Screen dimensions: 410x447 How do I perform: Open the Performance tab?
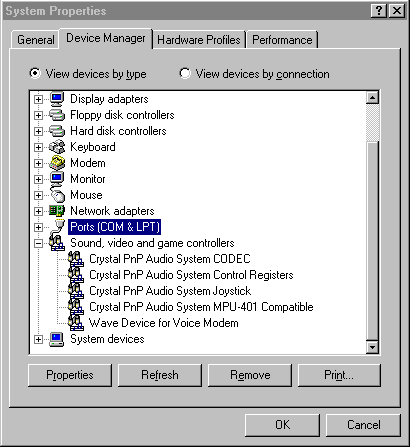pos(282,40)
